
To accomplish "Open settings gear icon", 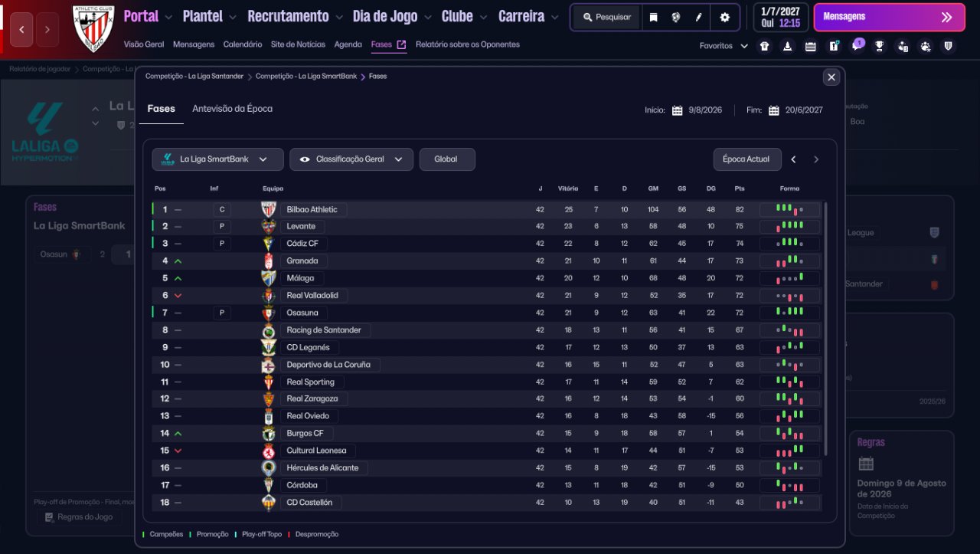I will click(725, 17).
